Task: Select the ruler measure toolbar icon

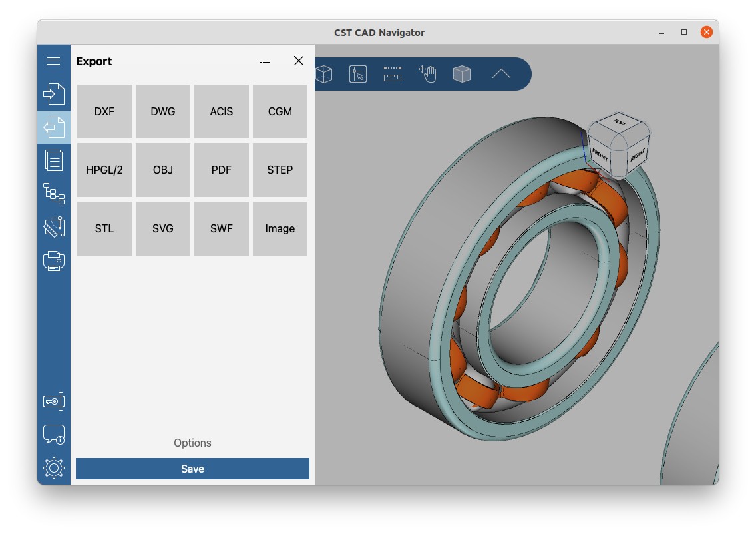Action: pyautogui.click(x=393, y=74)
